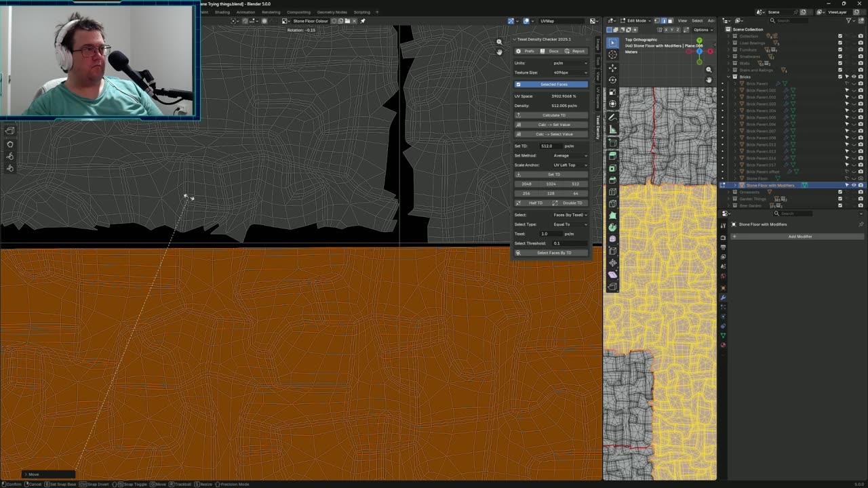Screen dimensions: 868x488
Task: Click the zoom magnifier in UV editor
Action: 499,42
